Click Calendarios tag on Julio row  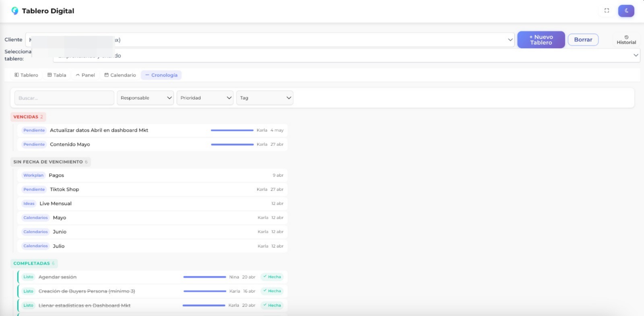(35, 246)
